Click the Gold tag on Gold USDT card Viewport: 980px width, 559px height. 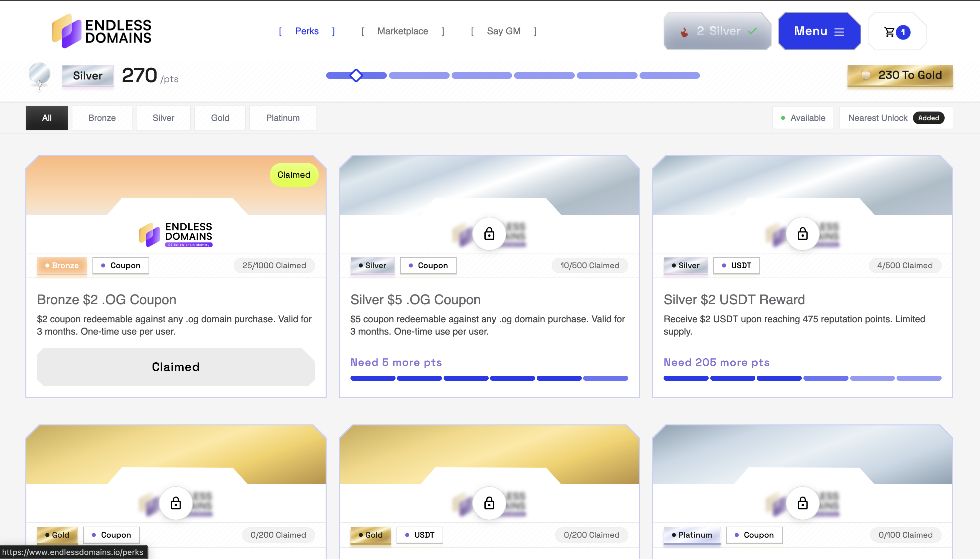click(x=371, y=535)
